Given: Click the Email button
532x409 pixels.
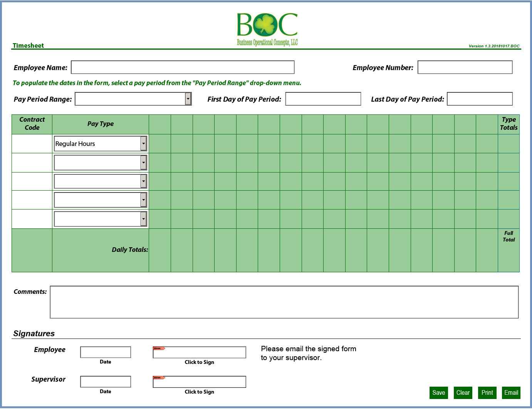Looking at the screenshot, I should pos(511,392).
